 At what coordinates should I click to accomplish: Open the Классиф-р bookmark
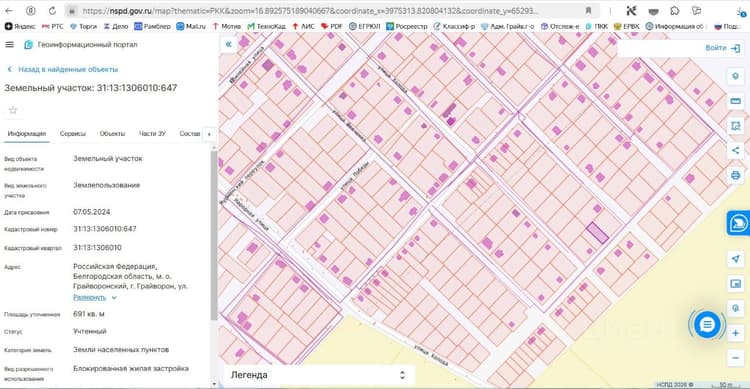click(454, 26)
